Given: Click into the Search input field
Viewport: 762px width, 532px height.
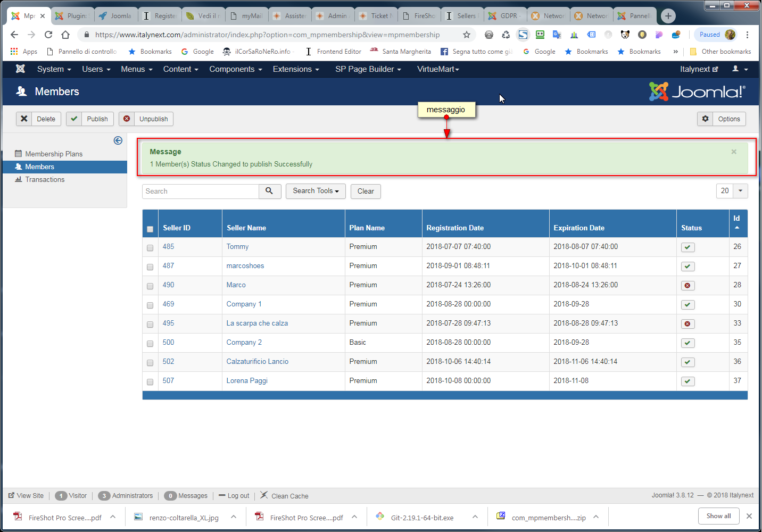Looking at the screenshot, I should coord(201,192).
